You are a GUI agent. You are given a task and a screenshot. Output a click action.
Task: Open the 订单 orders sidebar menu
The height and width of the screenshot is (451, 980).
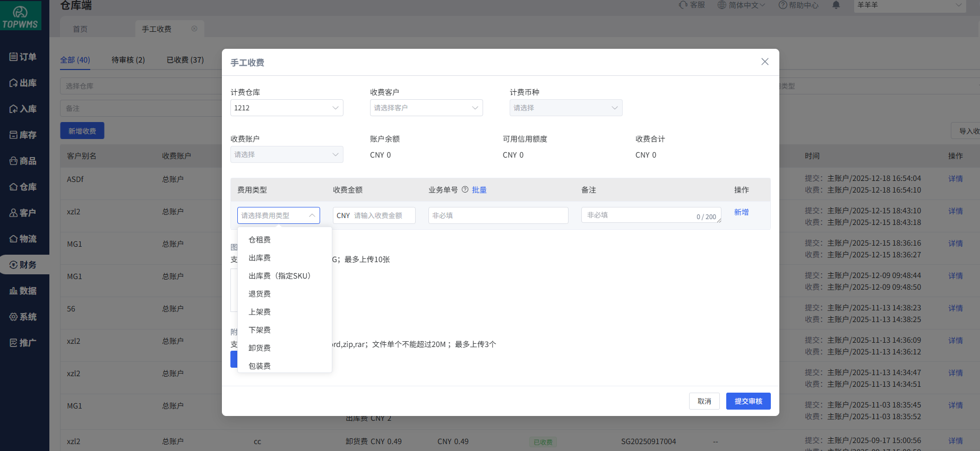point(23,57)
